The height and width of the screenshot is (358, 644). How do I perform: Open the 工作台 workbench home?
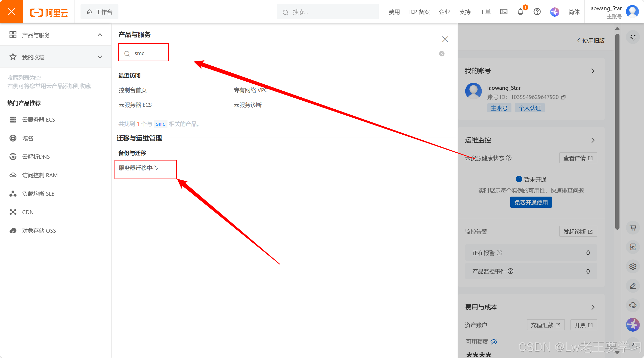99,12
